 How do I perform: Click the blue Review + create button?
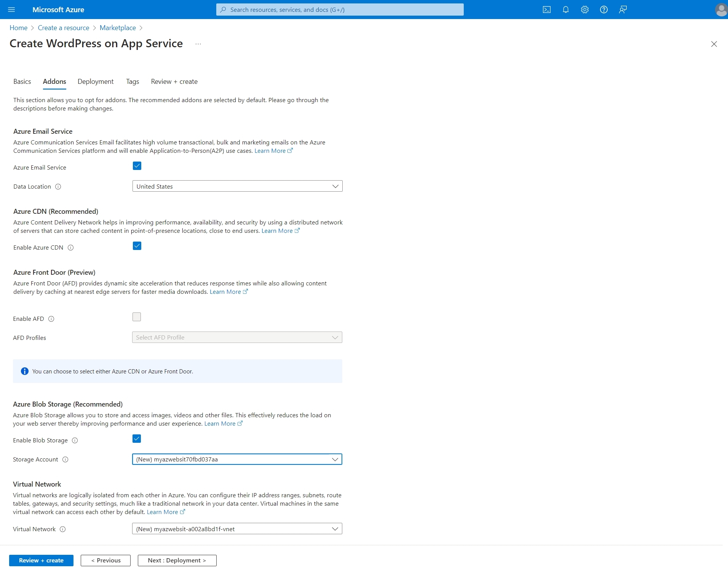coord(41,560)
